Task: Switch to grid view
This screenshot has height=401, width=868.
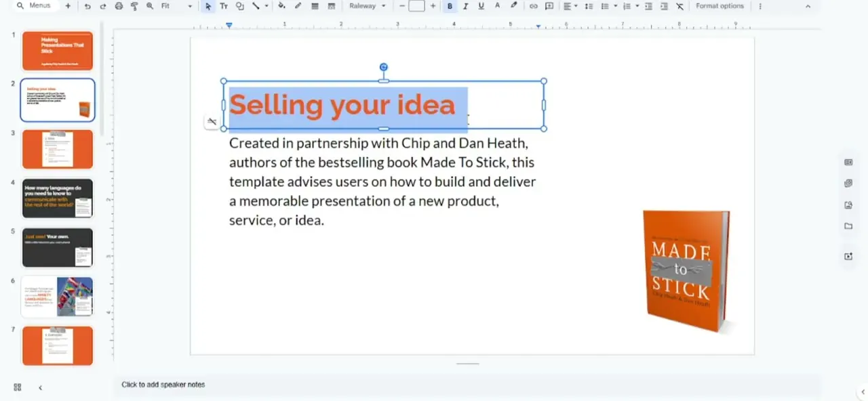Action: coord(18,387)
